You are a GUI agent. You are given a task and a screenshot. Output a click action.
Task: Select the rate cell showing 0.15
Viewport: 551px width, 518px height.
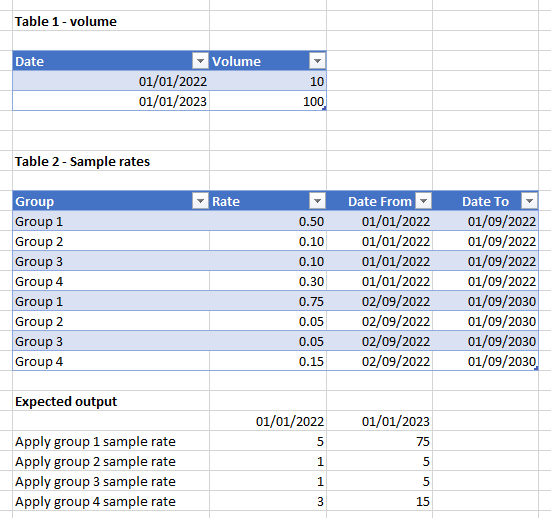[268, 361]
